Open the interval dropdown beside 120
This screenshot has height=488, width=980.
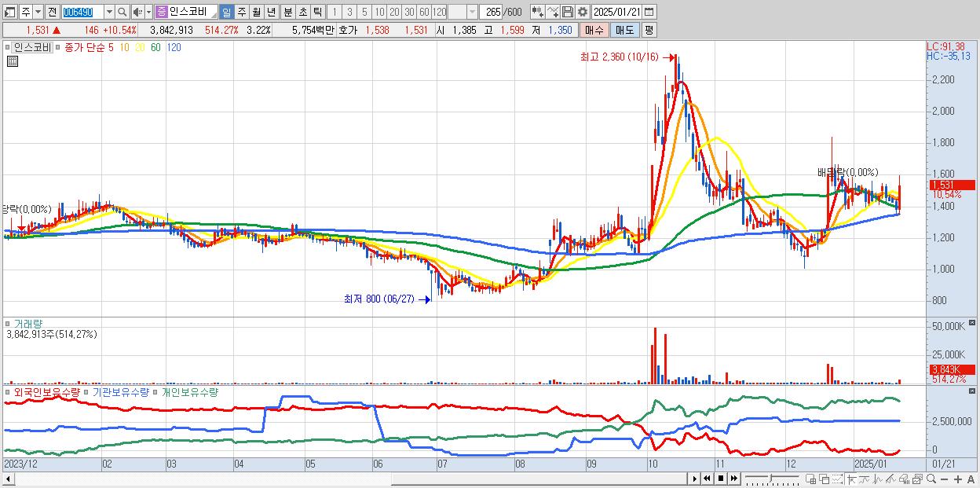pos(472,12)
